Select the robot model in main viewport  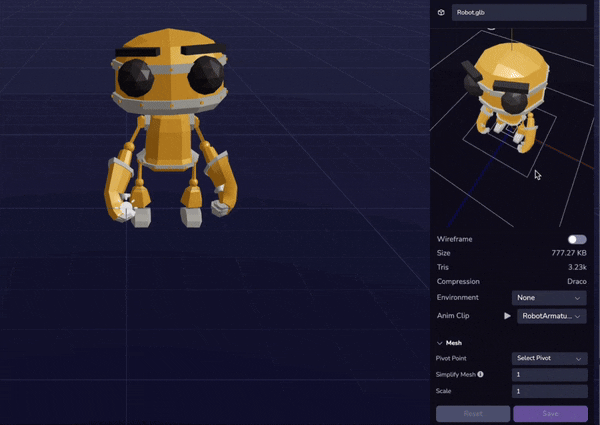[170, 128]
